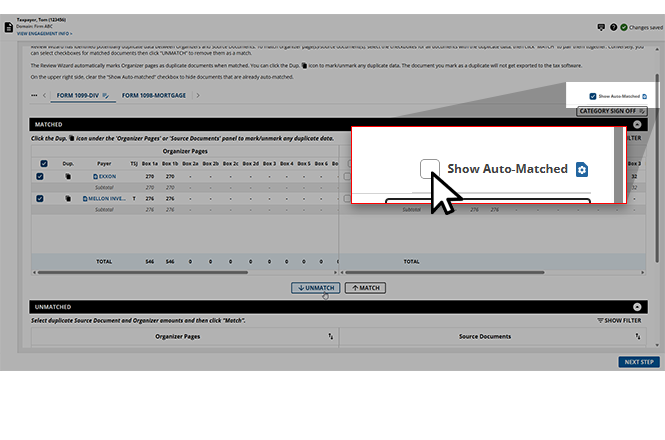Open help via the question mark icon
Image resolution: width=665 pixels, height=440 pixels.
[613, 27]
